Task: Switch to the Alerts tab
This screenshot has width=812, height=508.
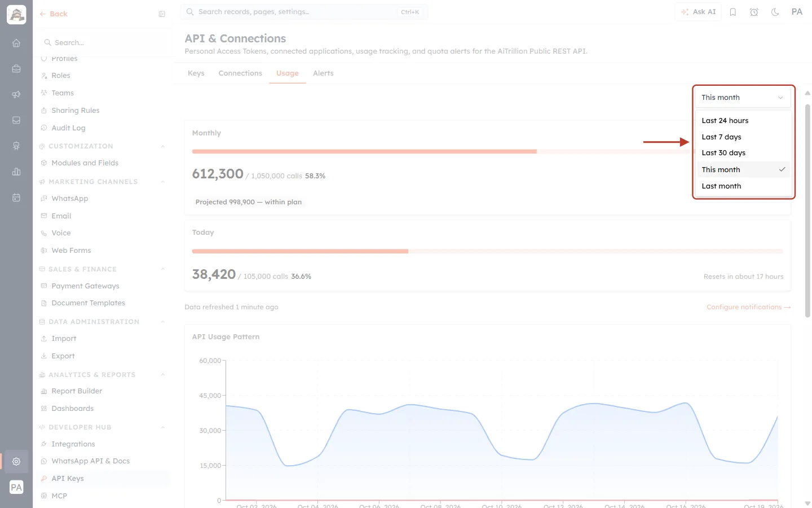Action: [323, 73]
